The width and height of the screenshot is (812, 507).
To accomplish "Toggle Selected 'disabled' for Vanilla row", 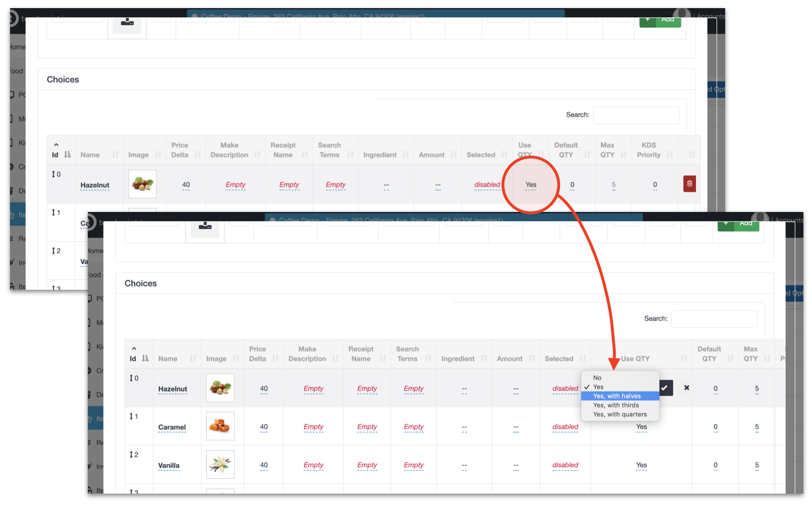I will pyautogui.click(x=565, y=465).
